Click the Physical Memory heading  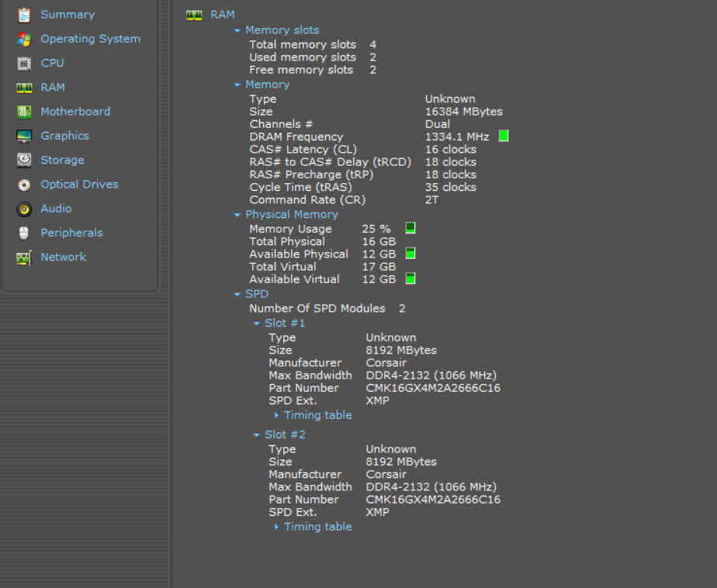pos(292,214)
